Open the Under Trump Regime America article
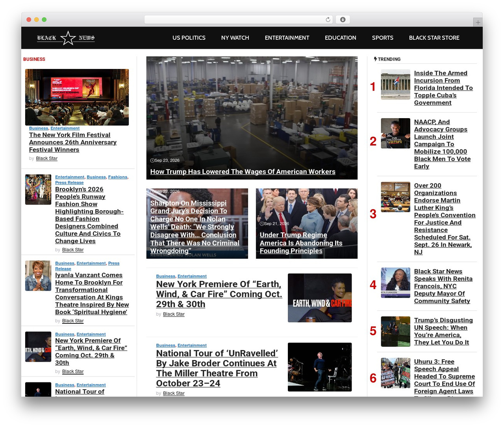504x427 pixels. click(301, 243)
